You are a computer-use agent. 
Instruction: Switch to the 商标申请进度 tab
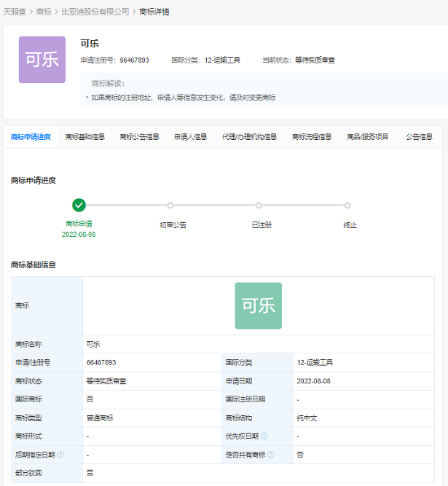[31, 137]
